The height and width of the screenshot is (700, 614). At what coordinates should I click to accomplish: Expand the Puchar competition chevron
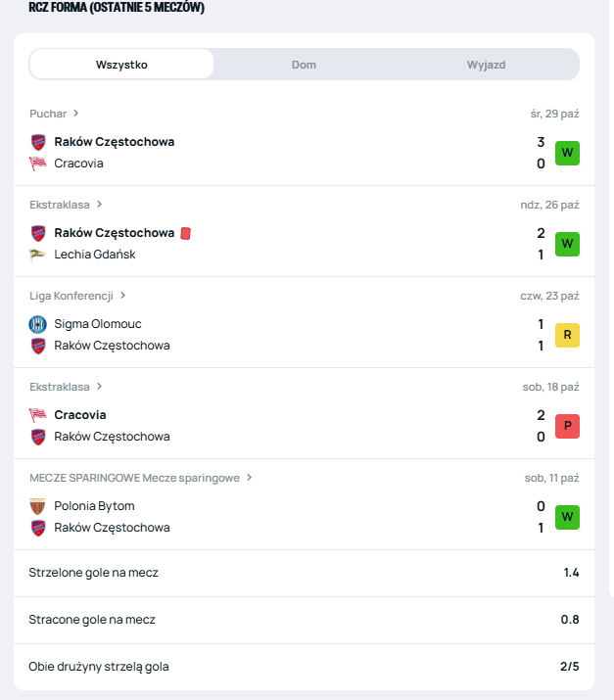tap(76, 114)
